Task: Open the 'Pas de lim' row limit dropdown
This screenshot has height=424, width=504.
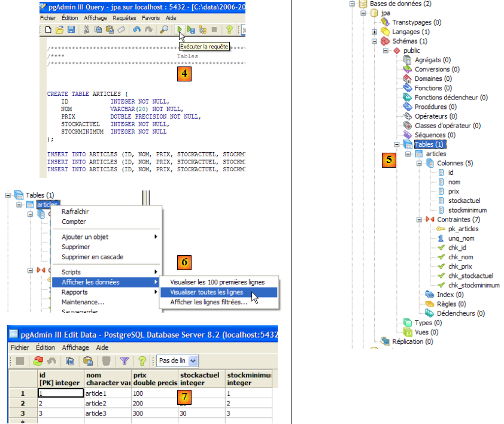Action: tap(193, 361)
